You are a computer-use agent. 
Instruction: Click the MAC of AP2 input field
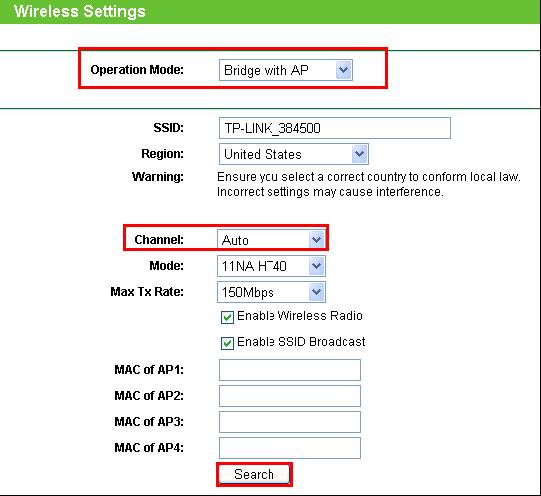click(290, 396)
